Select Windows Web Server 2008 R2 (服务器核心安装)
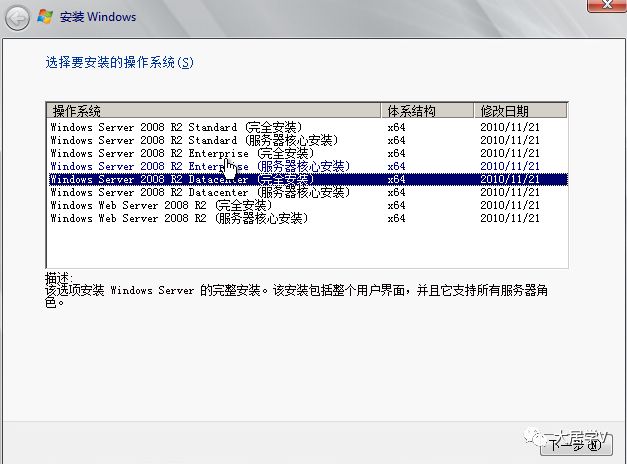 pyautogui.click(x=307, y=218)
